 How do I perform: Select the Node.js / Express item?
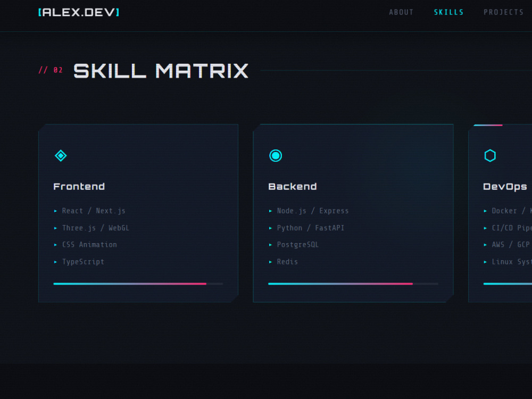point(313,211)
